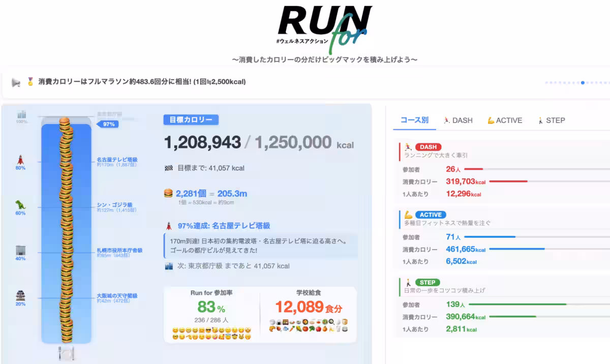The height and width of the screenshot is (364, 610).
Task: Click the runner icon in the DASH card
Action: (x=408, y=147)
